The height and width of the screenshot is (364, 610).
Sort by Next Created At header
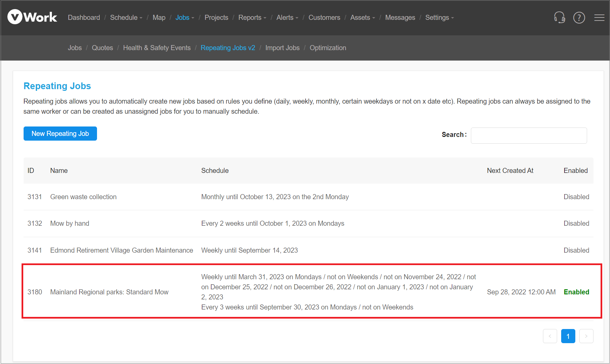pos(510,171)
